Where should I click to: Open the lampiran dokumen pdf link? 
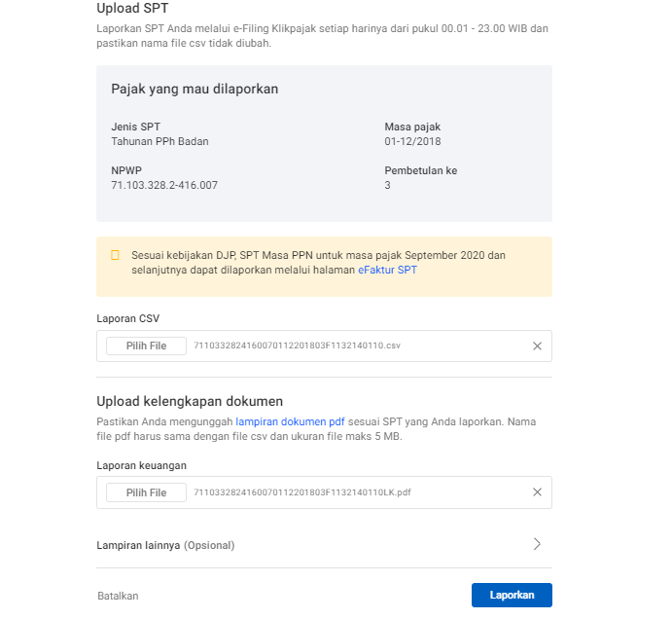tap(290, 421)
